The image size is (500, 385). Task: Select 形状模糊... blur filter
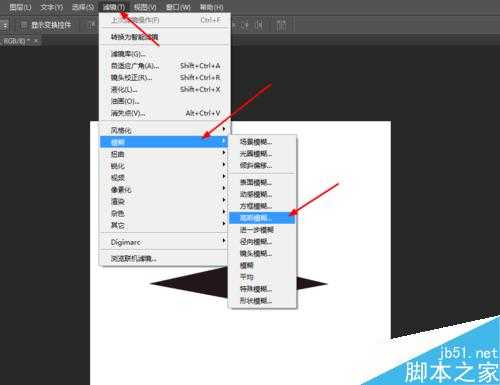[x=262, y=301]
